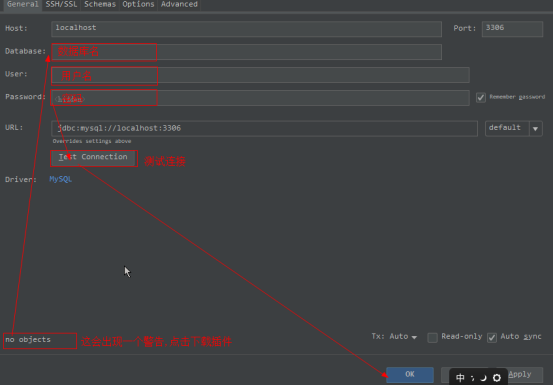
Task: Open the MySQL driver link
Action: [x=61, y=179]
